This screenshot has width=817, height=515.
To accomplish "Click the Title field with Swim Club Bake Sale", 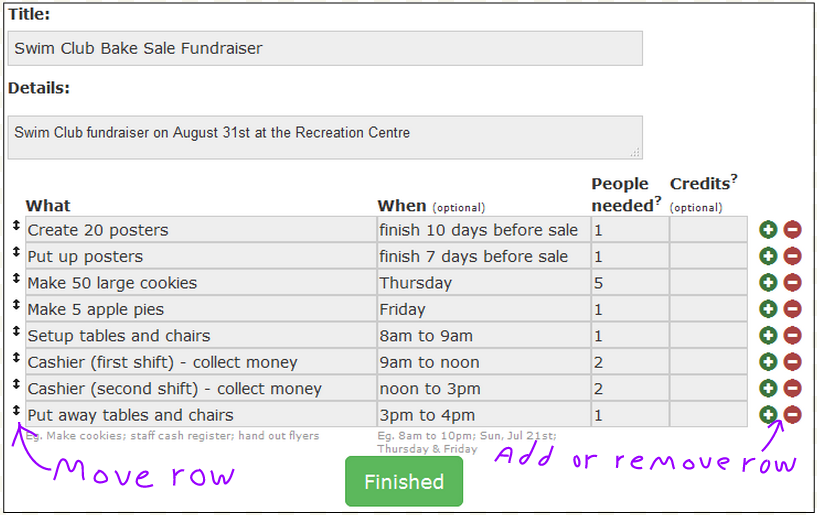I will tap(325, 48).
